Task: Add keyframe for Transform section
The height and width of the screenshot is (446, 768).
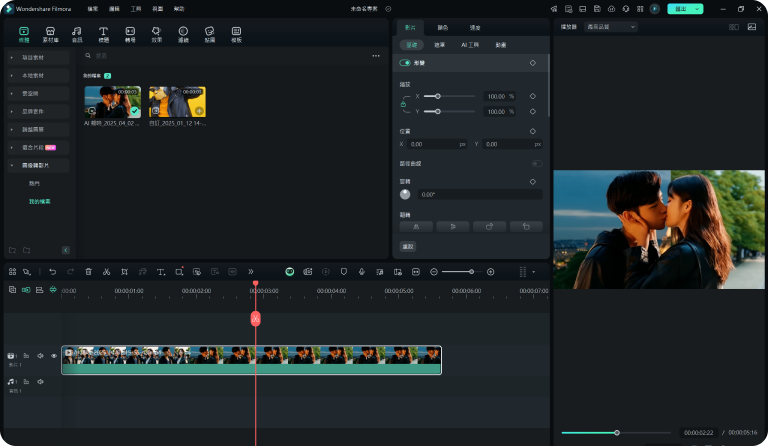Action: point(533,63)
